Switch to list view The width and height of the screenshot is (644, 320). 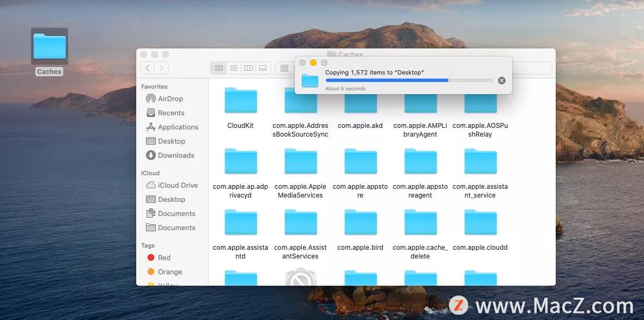[x=234, y=68]
